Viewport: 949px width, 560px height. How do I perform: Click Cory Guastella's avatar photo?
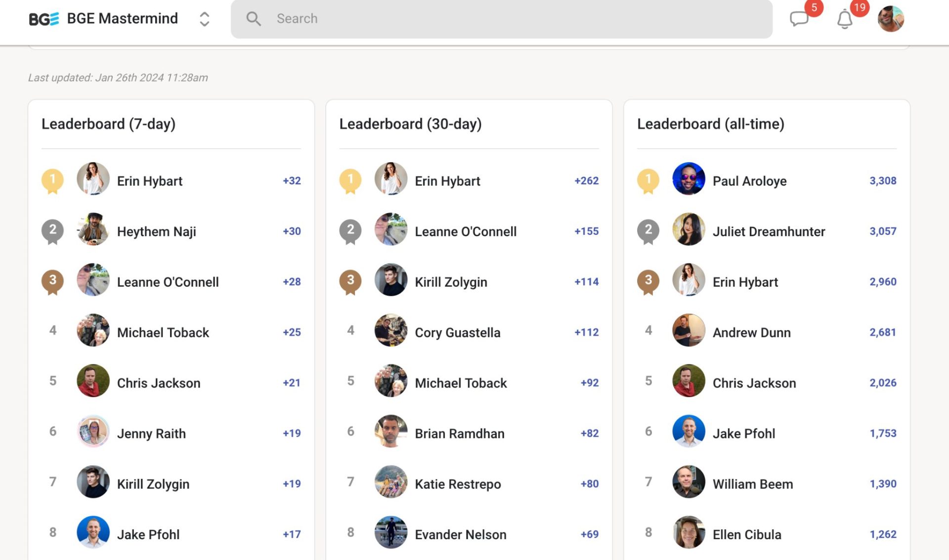click(x=390, y=330)
